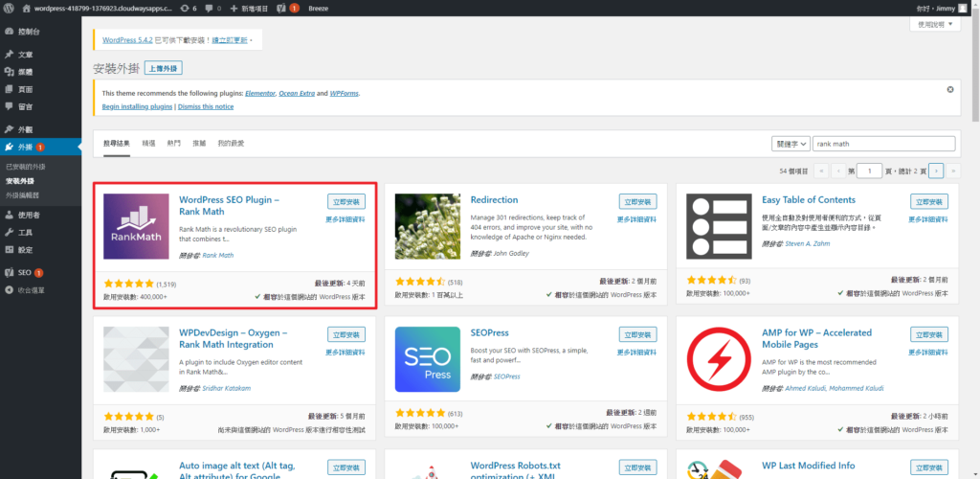Screen dimensions: 980x479
Task: Click the SEOPress plugin logo
Action: [428, 359]
